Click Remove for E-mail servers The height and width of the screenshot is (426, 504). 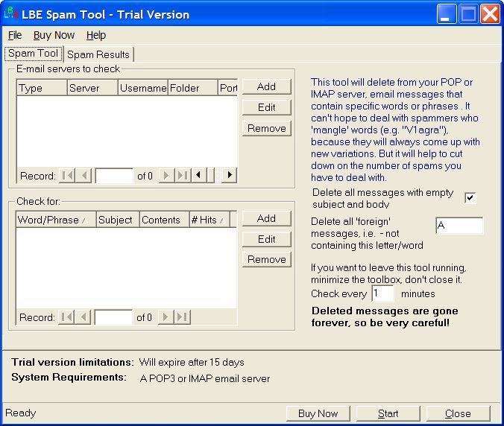266,128
